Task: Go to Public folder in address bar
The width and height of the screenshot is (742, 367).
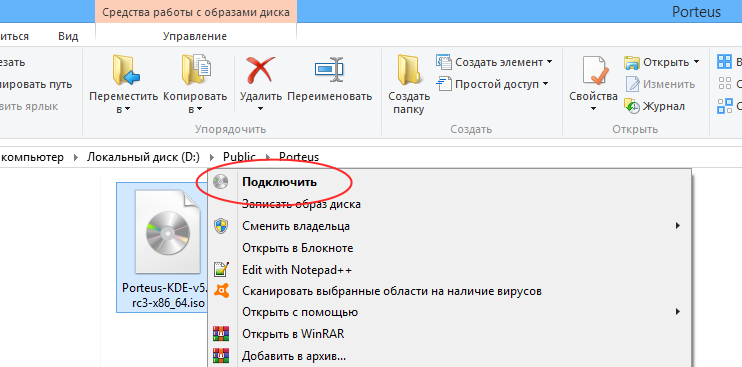Action: click(239, 157)
